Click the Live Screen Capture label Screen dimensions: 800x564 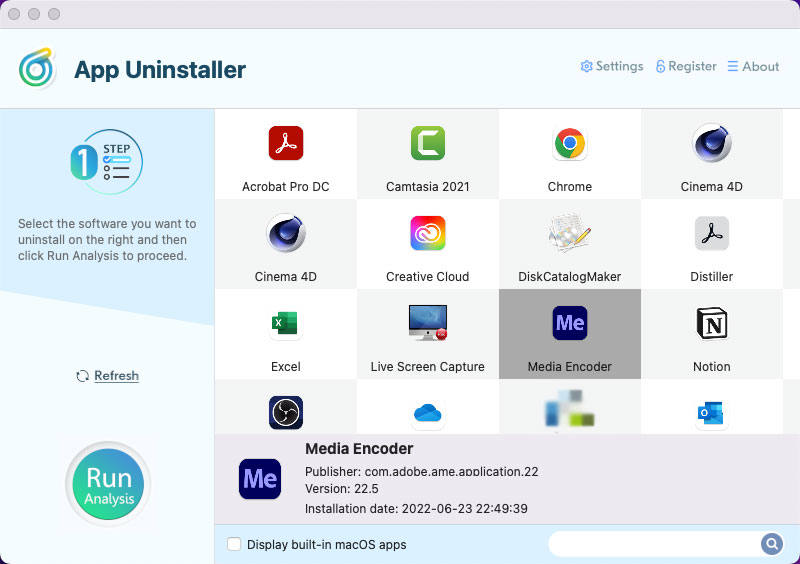tap(428, 366)
